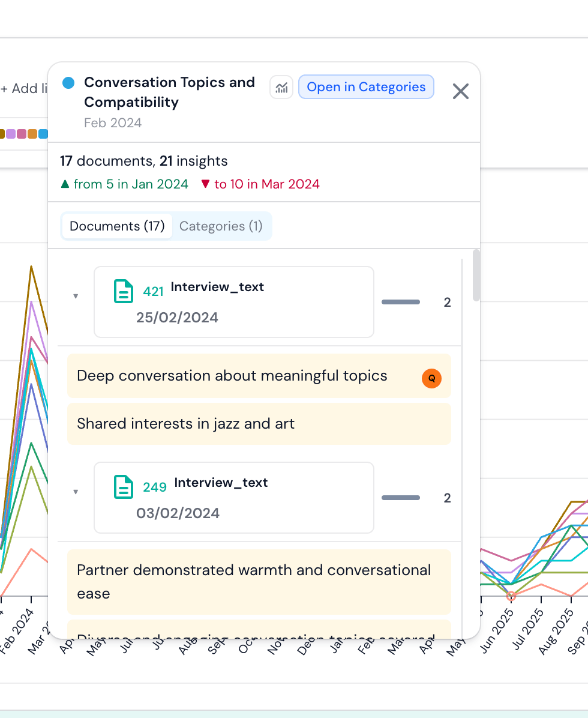Click the insight count 2 for document 421
The image size is (588, 718).
[447, 302]
